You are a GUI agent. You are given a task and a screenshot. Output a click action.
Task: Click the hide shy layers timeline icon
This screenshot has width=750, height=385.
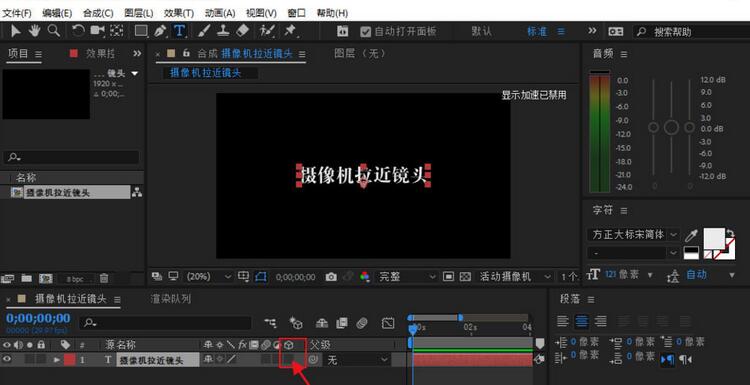tap(322, 323)
